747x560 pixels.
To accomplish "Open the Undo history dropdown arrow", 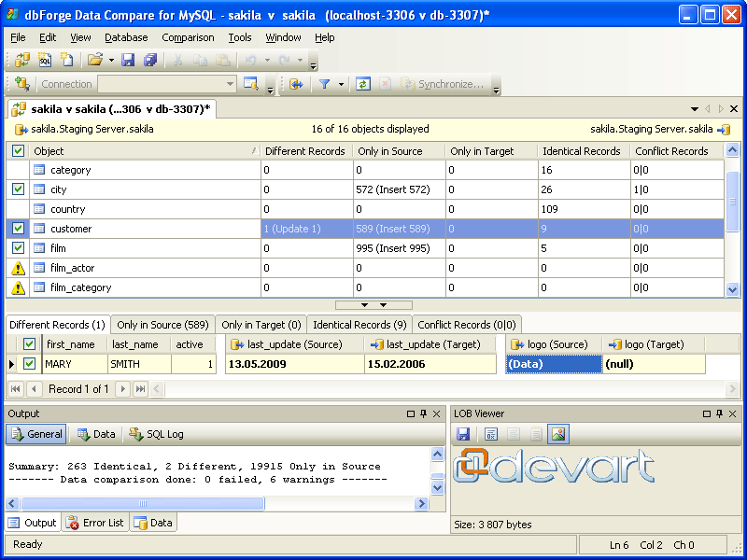I will (267, 60).
